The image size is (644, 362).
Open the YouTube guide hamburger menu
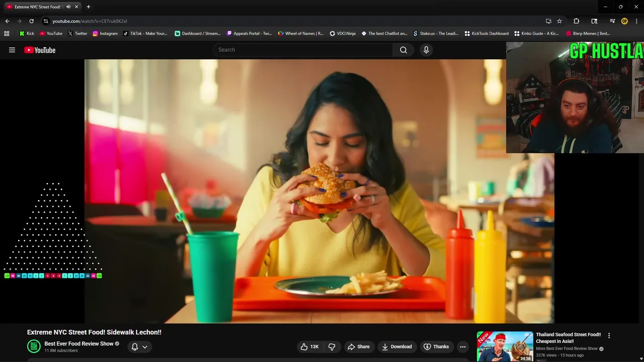12,50
